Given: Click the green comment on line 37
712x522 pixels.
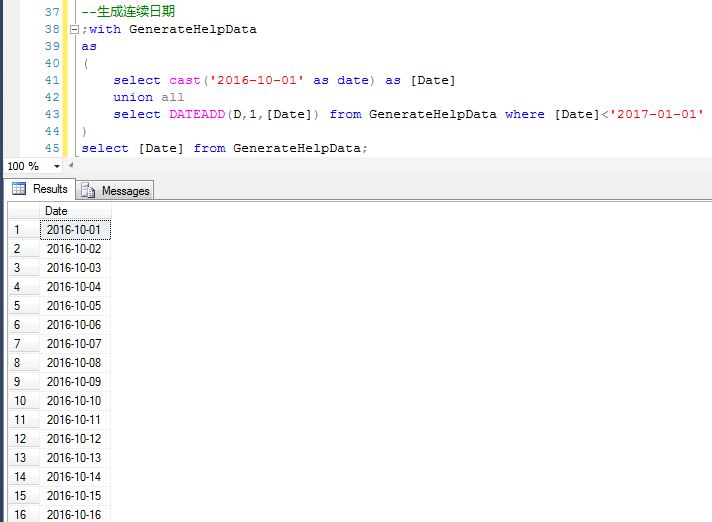Looking at the screenshot, I should pyautogui.click(x=128, y=12).
